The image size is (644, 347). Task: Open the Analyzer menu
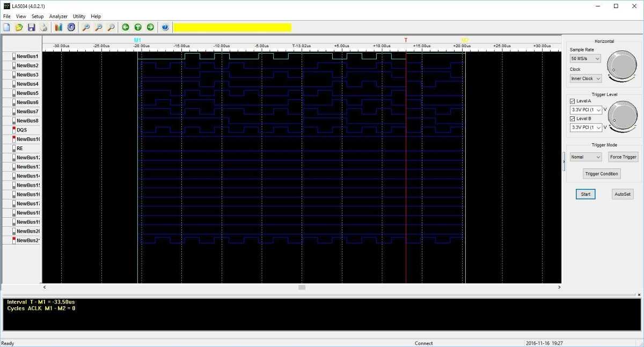58,17
